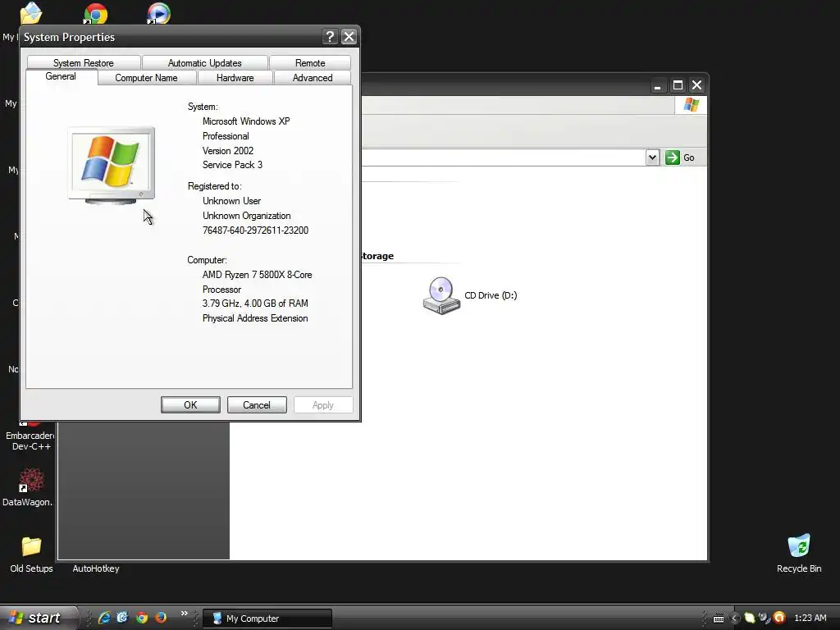Open the AutoHotkey desktop item

click(96, 568)
